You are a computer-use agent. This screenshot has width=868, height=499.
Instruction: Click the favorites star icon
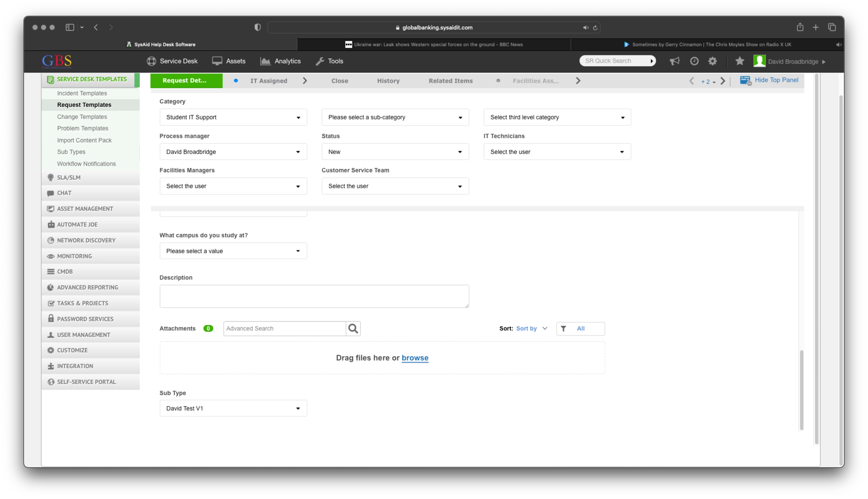click(x=740, y=61)
